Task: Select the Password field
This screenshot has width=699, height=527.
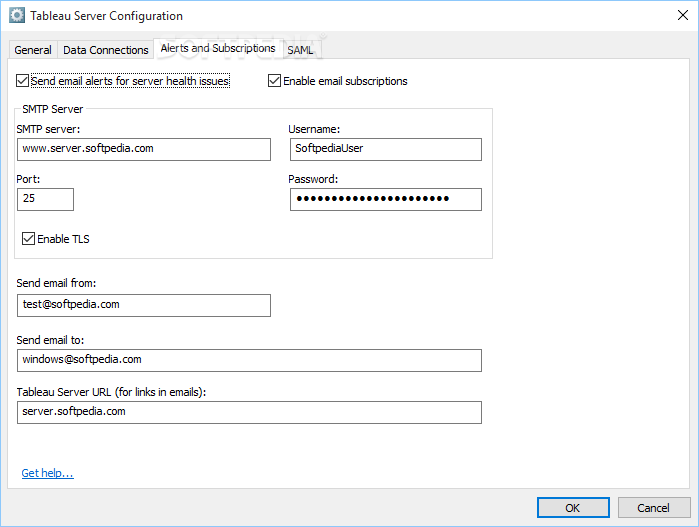Action: click(386, 199)
